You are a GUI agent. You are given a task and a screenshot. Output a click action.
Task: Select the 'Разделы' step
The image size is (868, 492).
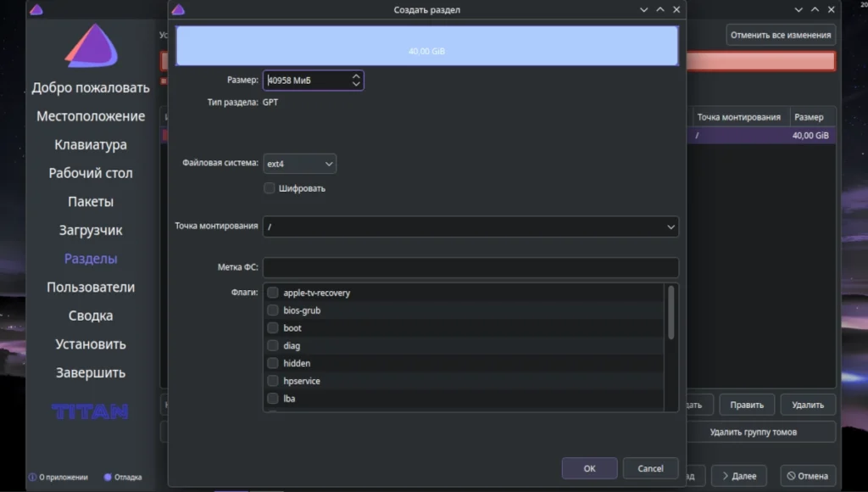[91, 259]
